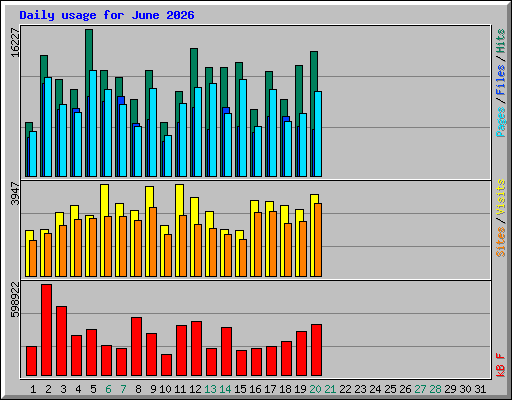Click day 18 on the x-axis
This screenshot has height=400, width=512.
point(285,389)
